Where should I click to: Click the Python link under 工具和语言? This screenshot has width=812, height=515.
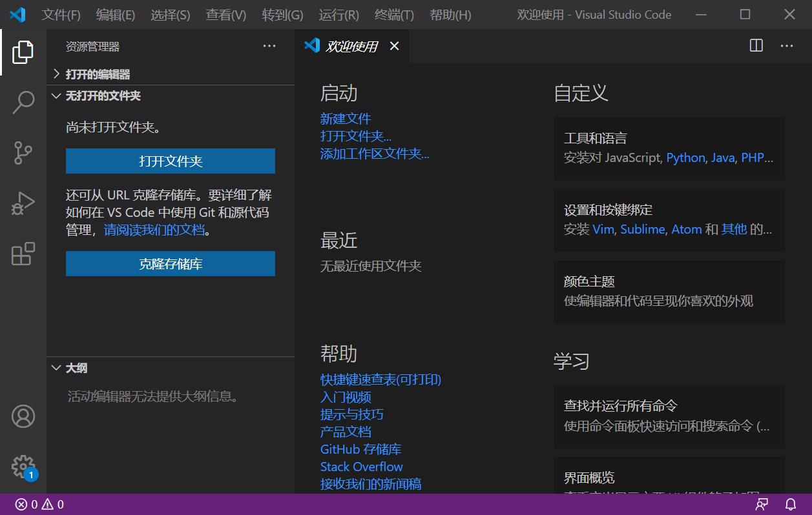685,157
